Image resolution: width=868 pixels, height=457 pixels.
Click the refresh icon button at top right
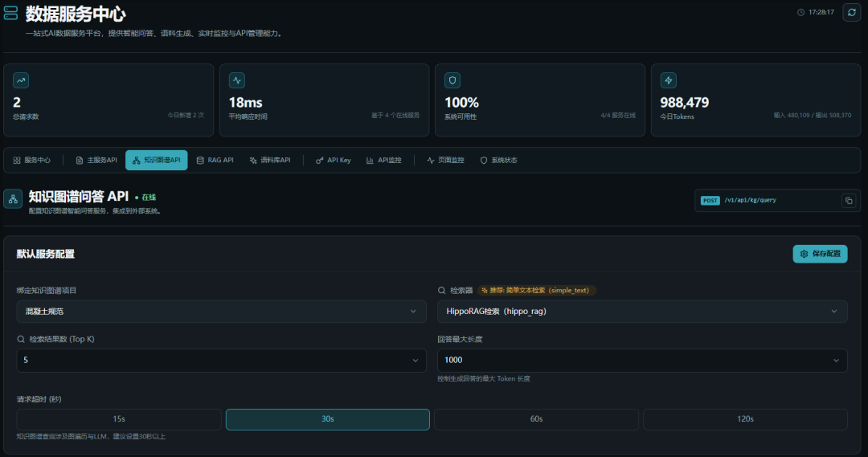point(851,12)
